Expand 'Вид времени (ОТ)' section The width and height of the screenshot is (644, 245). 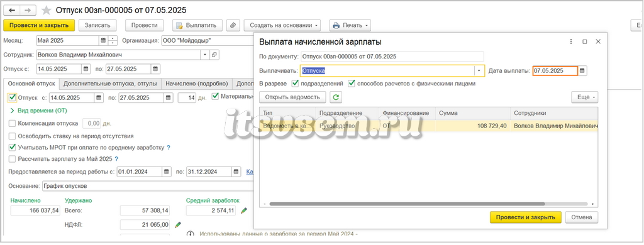pyautogui.click(x=38, y=111)
